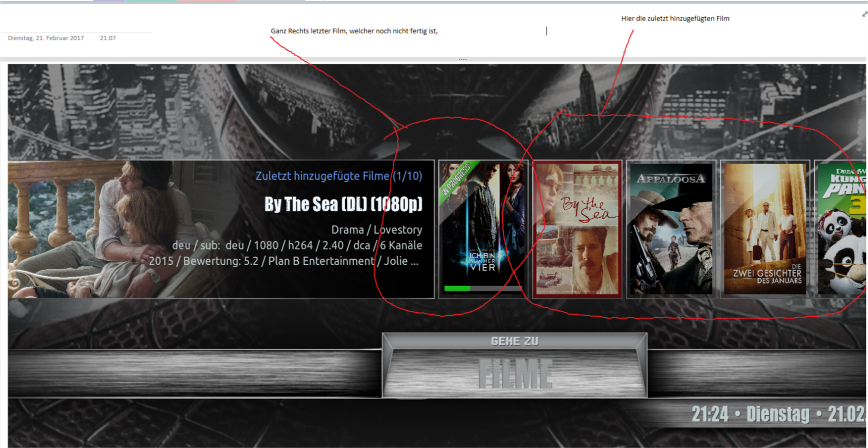Select the Kung Fu Panda 3 poster
Viewport: 868px width, 448px height.
click(x=841, y=229)
